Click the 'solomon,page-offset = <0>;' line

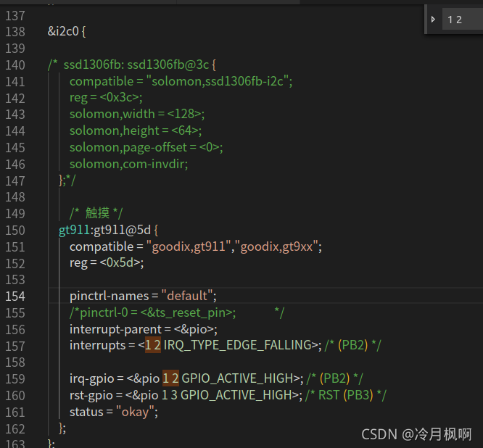coord(146,147)
